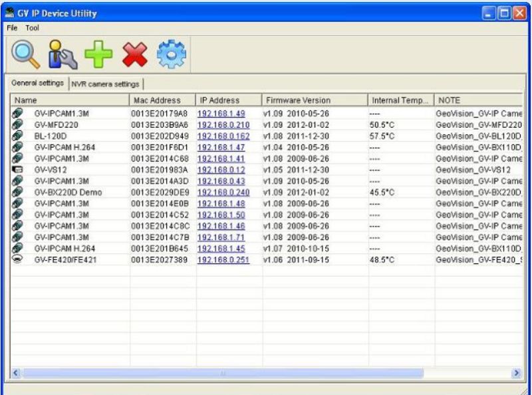Open GV-FE420/FE421 at 192.168.0.251
Image resolution: width=532 pixels, height=395 pixels.
pyautogui.click(x=223, y=260)
